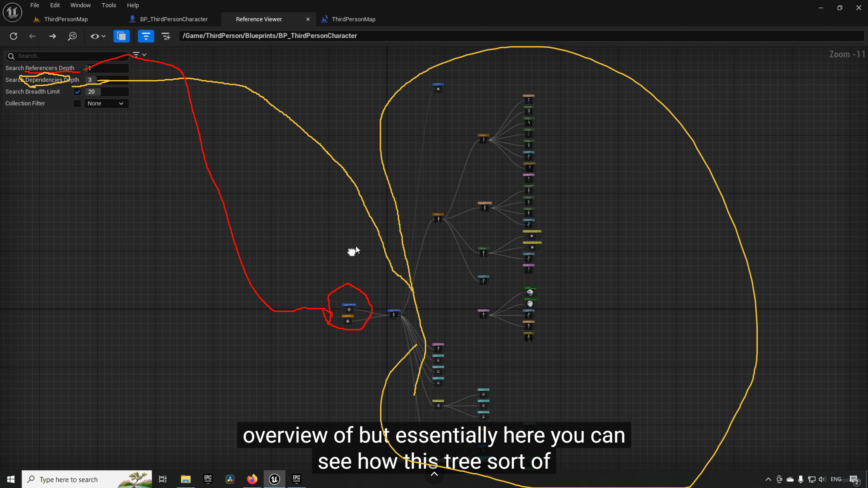Enable the Collection Filter checkbox
Image resolution: width=868 pixels, height=488 pixels.
click(x=77, y=103)
